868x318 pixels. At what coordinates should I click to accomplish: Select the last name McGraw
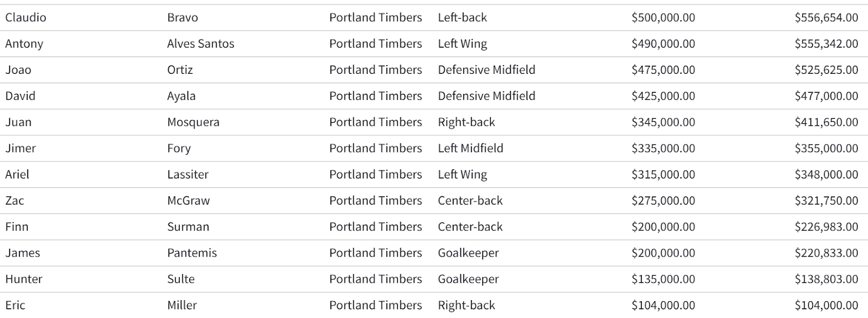click(x=188, y=200)
